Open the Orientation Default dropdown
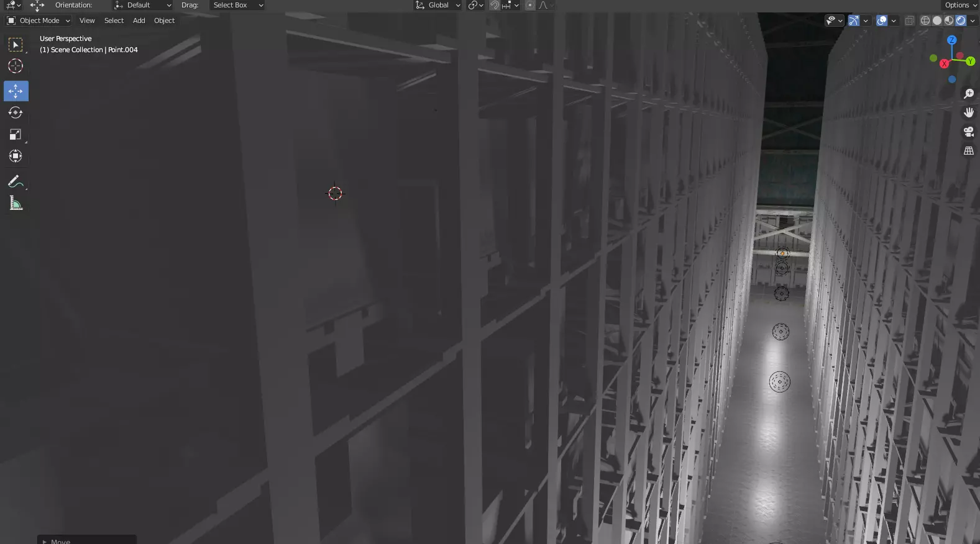Image resolution: width=980 pixels, height=544 pixels. coord(142,5)
